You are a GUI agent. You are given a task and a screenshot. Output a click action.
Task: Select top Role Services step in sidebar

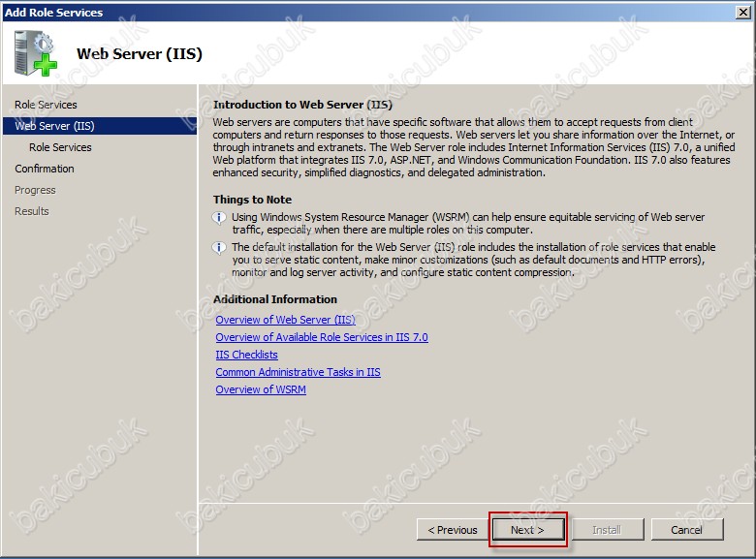pos(46,105)
